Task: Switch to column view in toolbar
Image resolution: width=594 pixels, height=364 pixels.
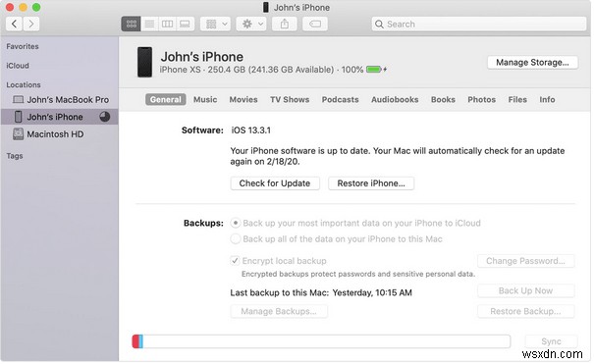Action: (168, 24)
